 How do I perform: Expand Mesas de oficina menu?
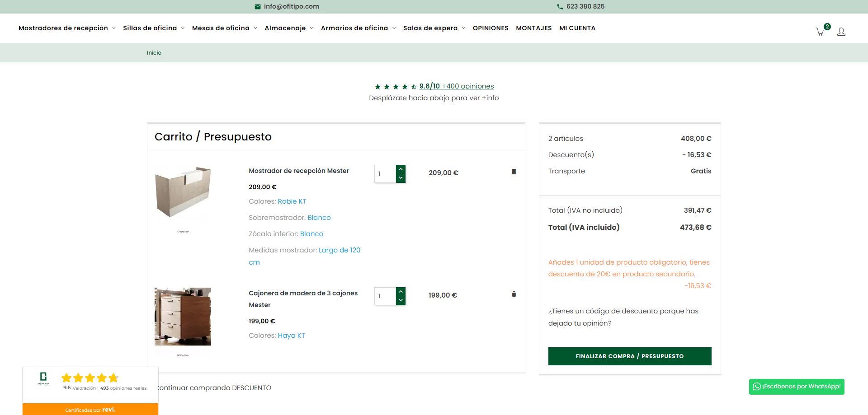pyautogui.click(x=225, y=28)
